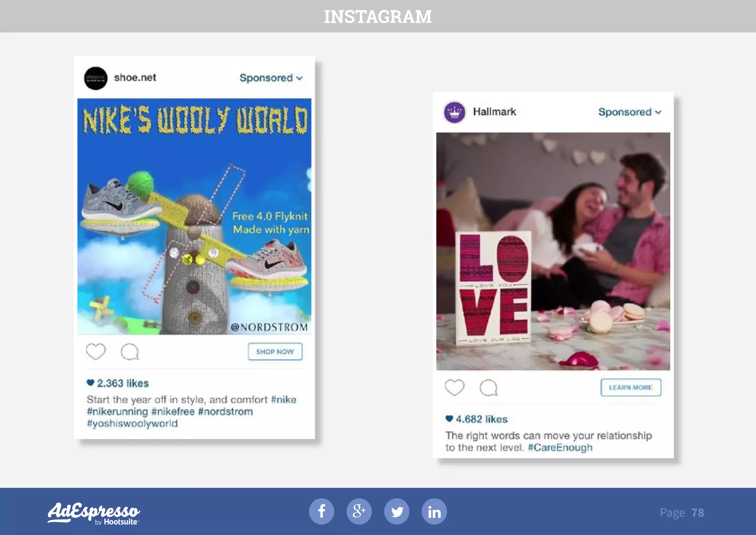756x535 pixels.
Task: Open the #nordstrom hashtag
Action: point(226,412)
